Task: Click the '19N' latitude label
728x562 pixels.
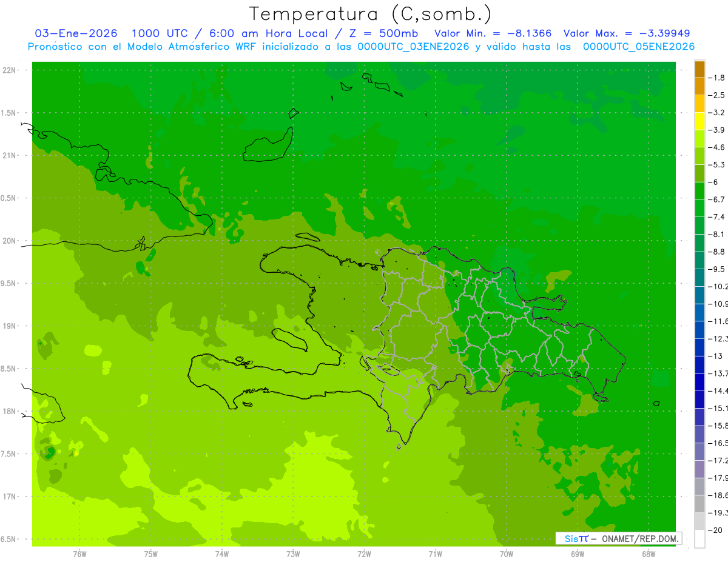Action: [10, 326]
